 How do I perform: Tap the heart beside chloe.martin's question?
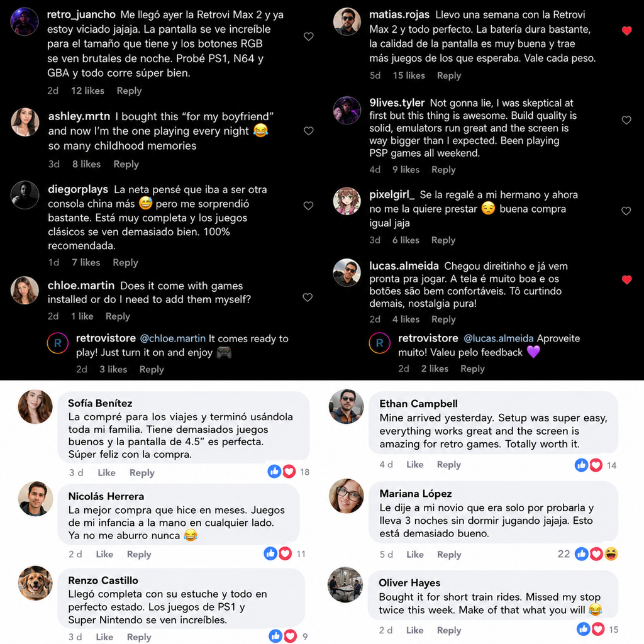[308, 297]
